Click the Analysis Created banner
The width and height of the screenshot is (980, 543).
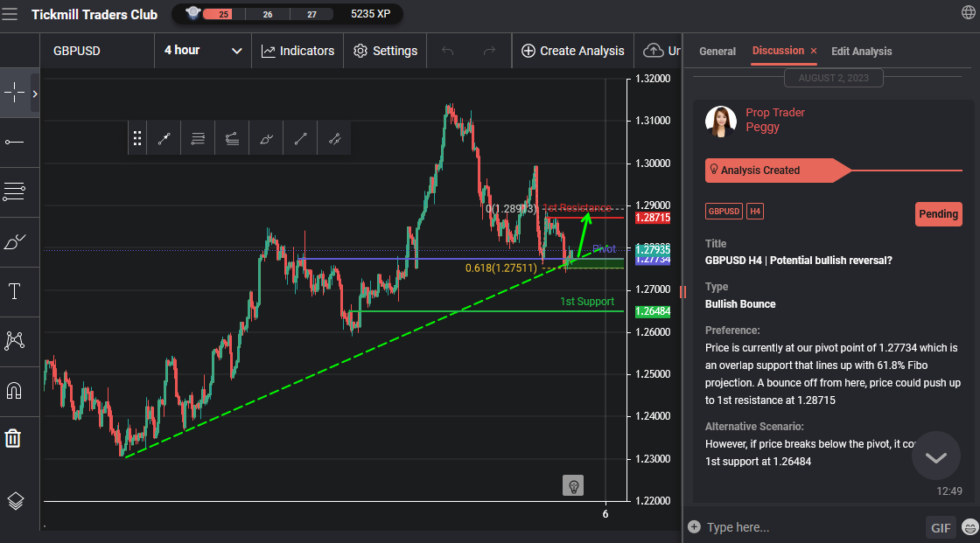(x=778, y=170)
